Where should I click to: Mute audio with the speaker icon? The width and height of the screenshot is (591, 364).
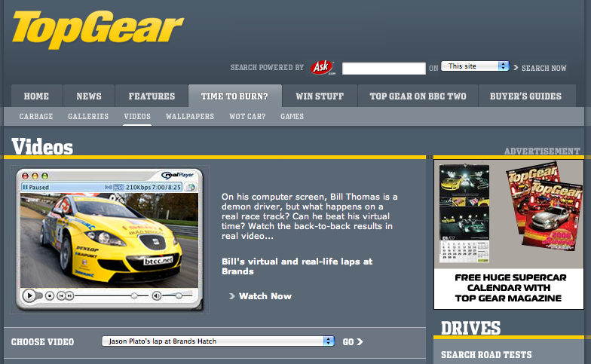point(157,296)
